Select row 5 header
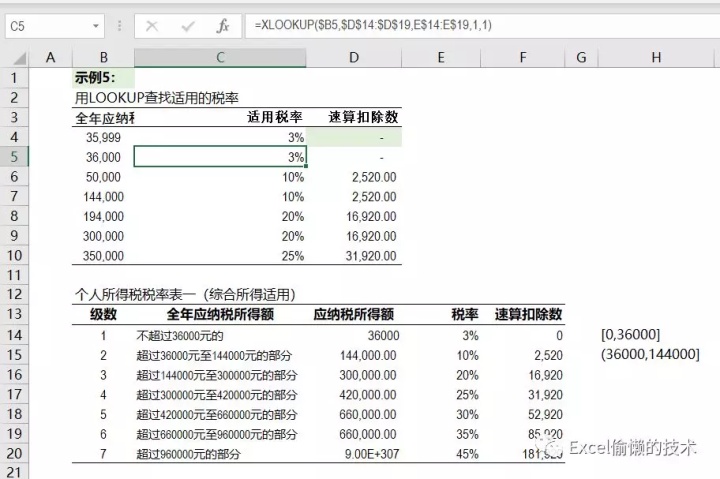720x479 pixels. 14,157
